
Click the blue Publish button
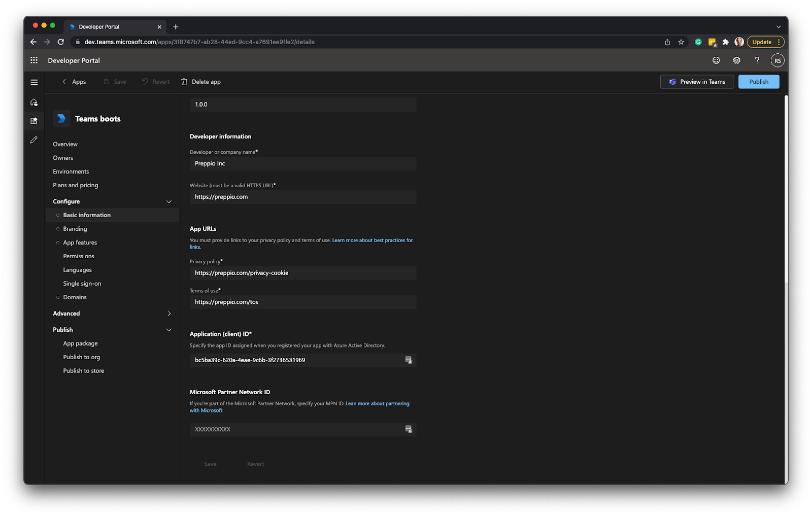pyautogui.click(x=758, y=82)
